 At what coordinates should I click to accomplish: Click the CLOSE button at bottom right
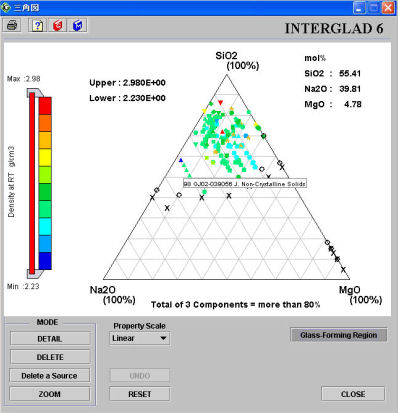point(353,394)
